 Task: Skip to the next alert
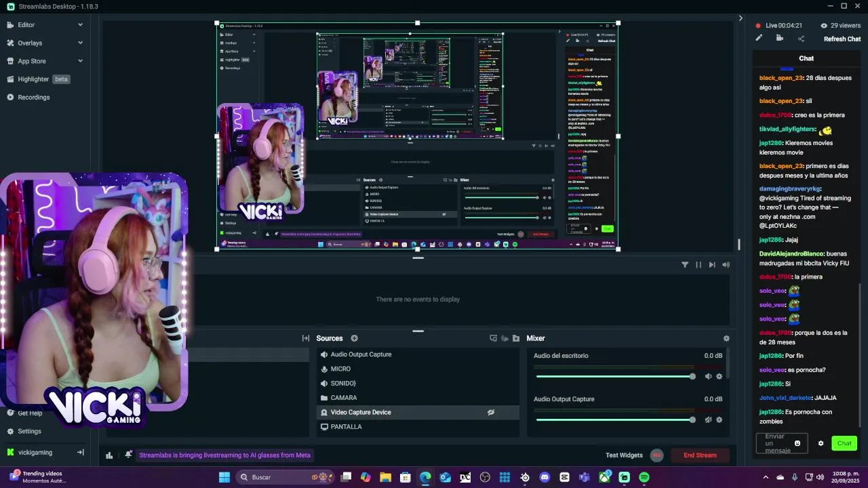point(712,265)
